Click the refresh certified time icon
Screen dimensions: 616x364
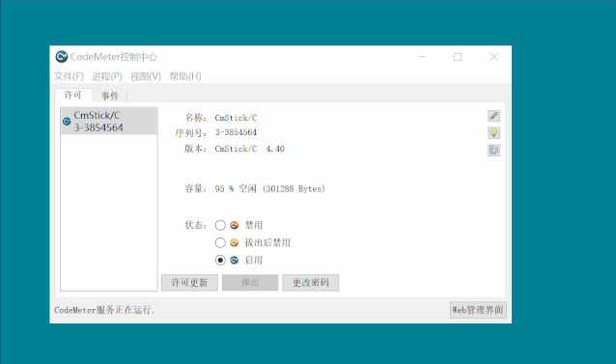[x=493, y=150]
